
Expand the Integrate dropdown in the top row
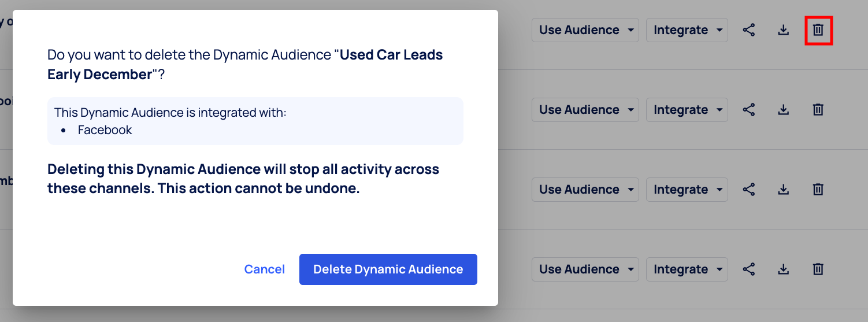point(687,30)
